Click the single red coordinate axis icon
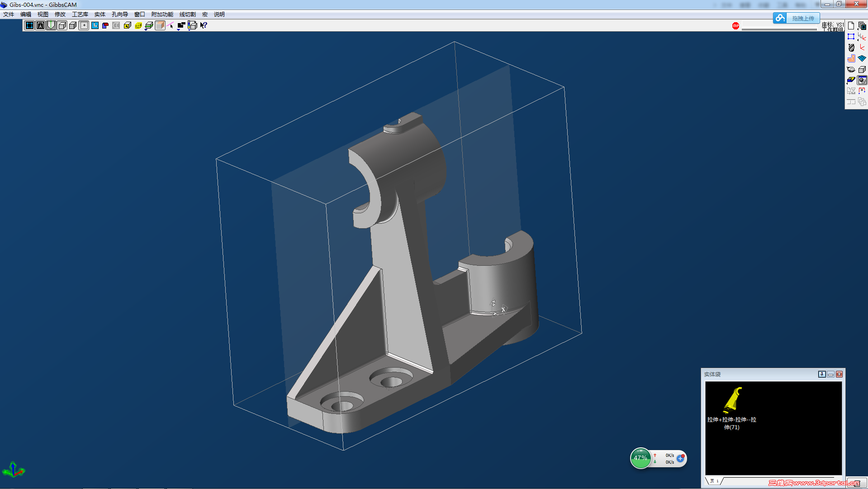Screen dimensions: 868x489 pos(862,48)
